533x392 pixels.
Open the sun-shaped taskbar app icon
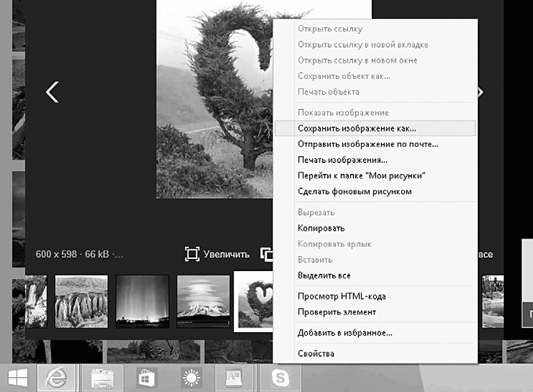pyautogui.click(x=192, y=378)
